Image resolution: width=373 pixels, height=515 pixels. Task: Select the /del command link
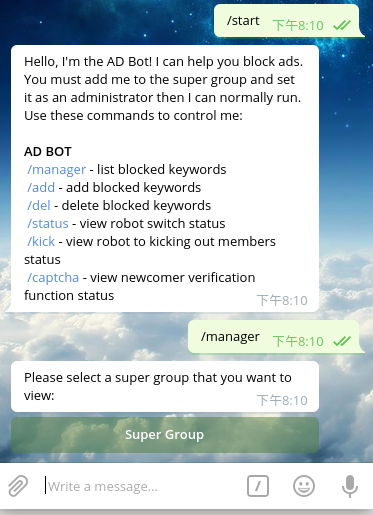pyautogui.click(x=39, y=205)
